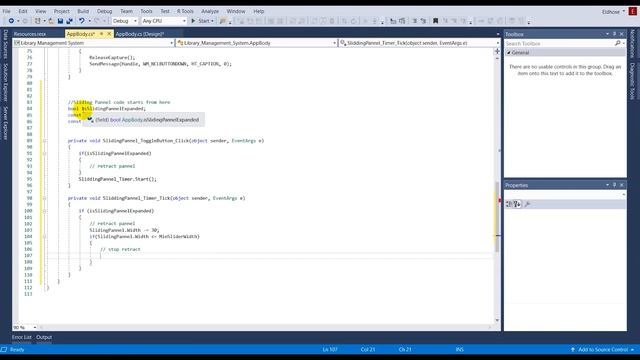Click the Save All toolbar icon

click(69, 21)
